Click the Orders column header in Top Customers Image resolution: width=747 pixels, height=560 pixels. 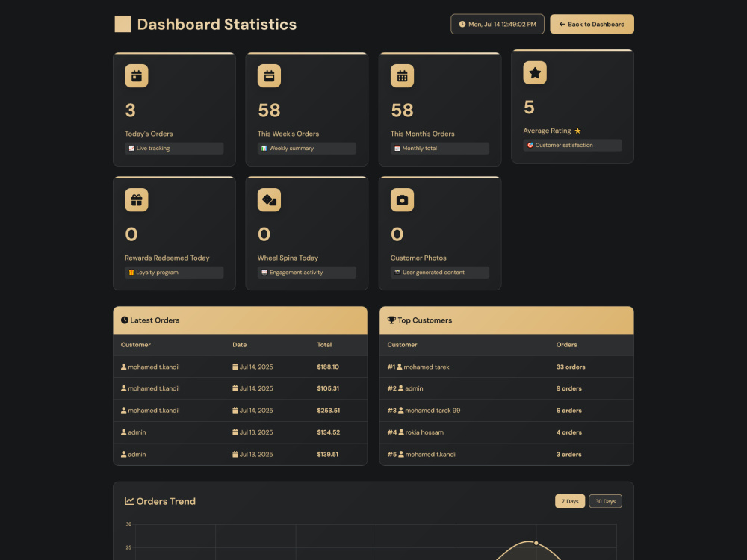tap(566, 345)
